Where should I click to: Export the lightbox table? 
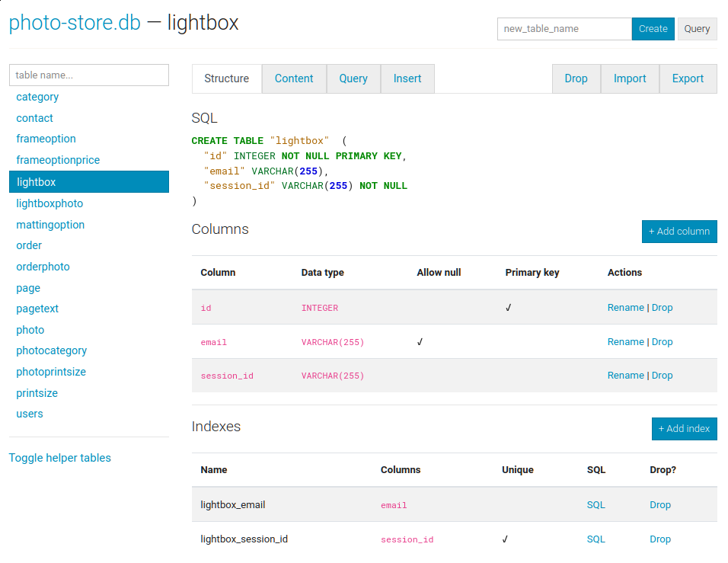coord(688,78)
